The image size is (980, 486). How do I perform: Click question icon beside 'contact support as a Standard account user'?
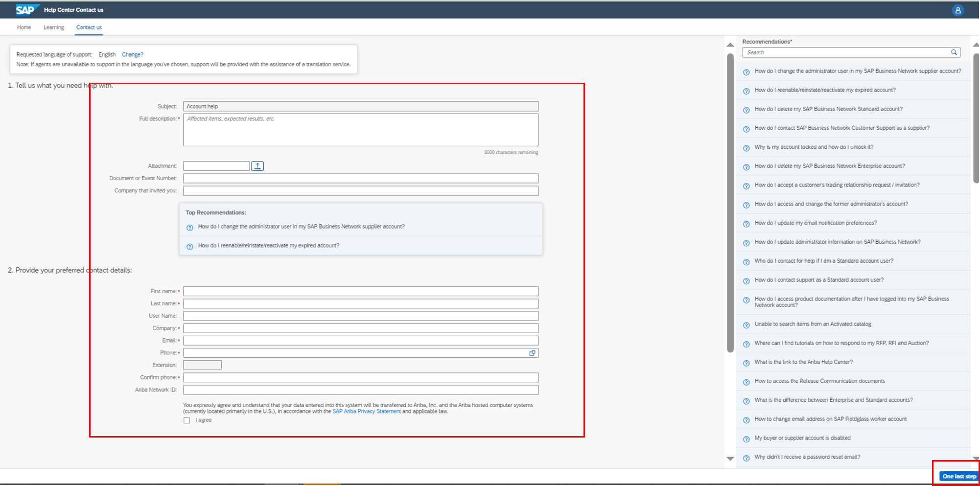(x=746, y=281)
